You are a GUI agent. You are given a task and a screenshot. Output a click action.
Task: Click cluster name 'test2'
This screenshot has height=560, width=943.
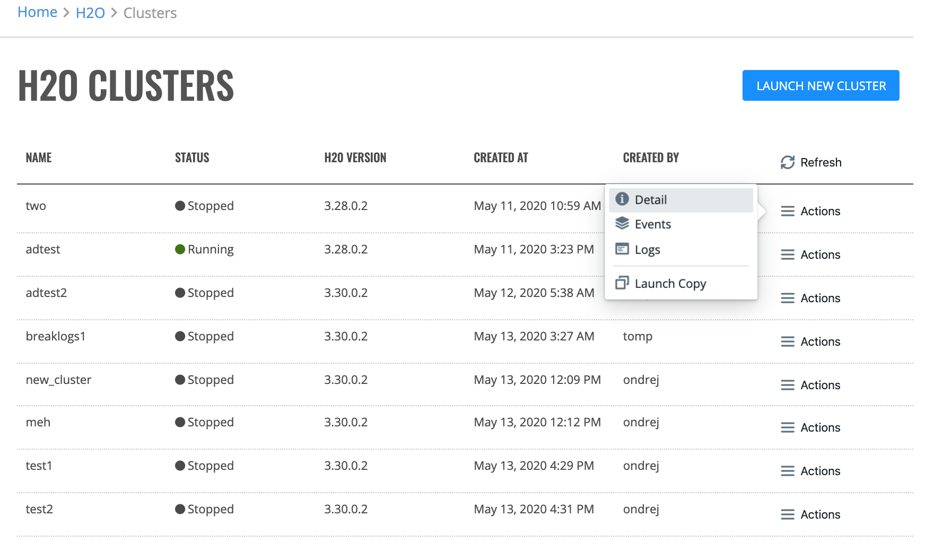click(39, 509)
